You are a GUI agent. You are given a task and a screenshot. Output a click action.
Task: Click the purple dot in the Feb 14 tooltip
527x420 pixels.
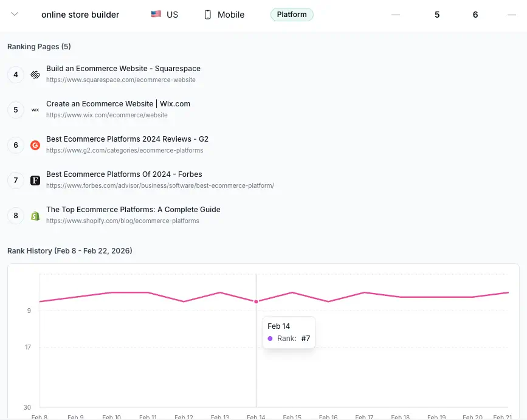point(270,339)
